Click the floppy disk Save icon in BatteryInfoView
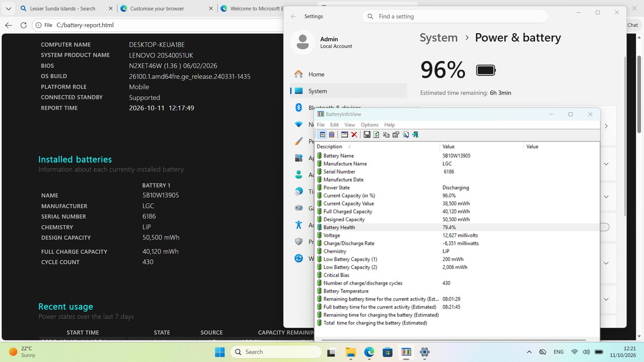Screen dimensions: 644x362 point(367,134)
